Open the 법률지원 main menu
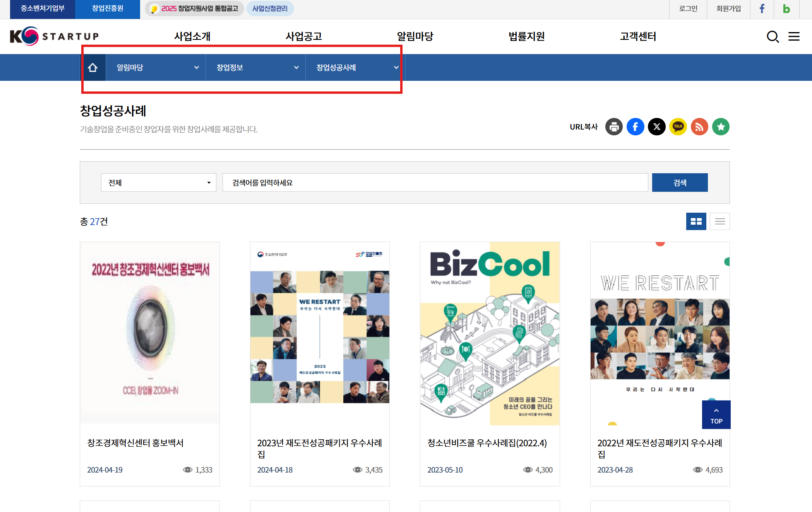Image resolution: width=812 pixels, height=512 pixels. (526, 36)
